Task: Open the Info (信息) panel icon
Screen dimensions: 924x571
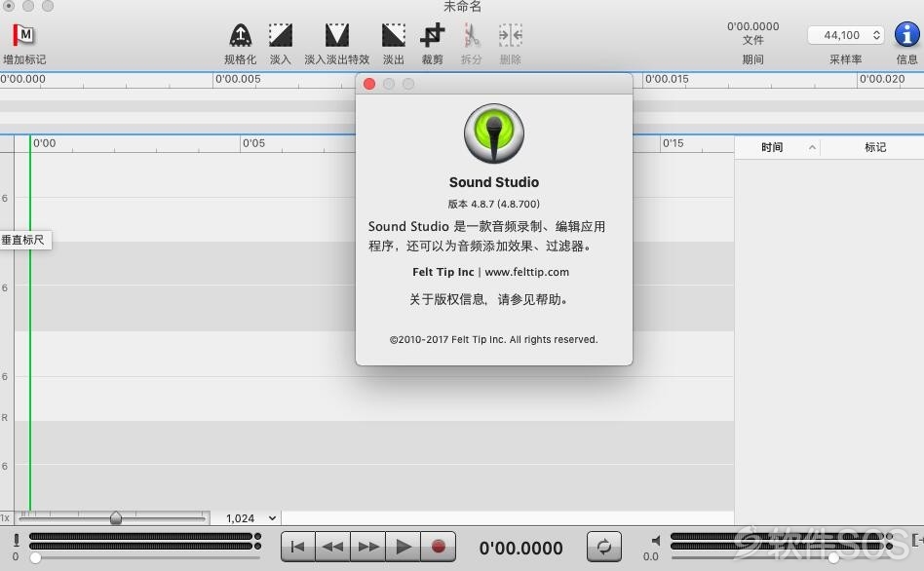Action: pos(906,35)
